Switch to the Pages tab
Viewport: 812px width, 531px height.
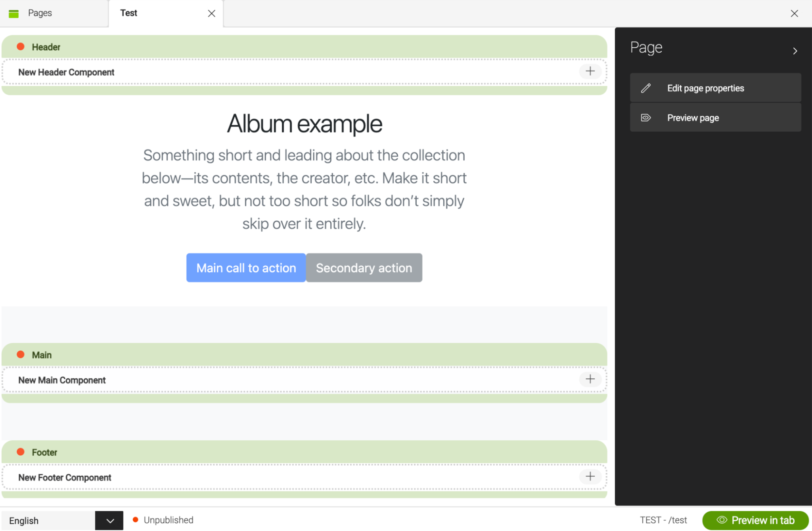[x=40, y=13]
